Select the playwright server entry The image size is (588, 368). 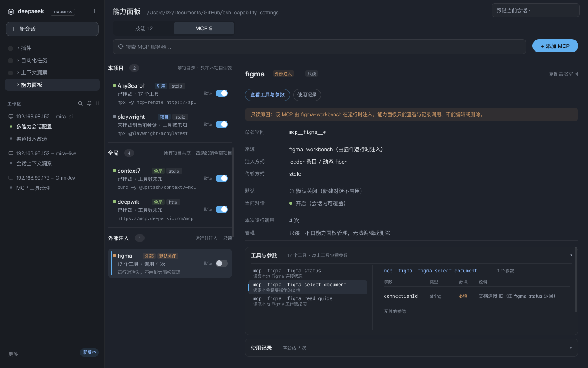click(x=170, y=125)
